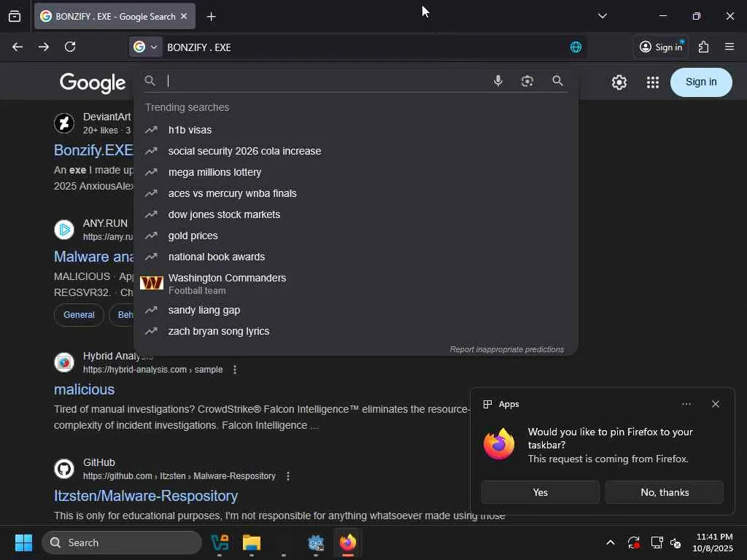
Task: Open more options for Hybrid Analysis result
Action: pos(235,370)
